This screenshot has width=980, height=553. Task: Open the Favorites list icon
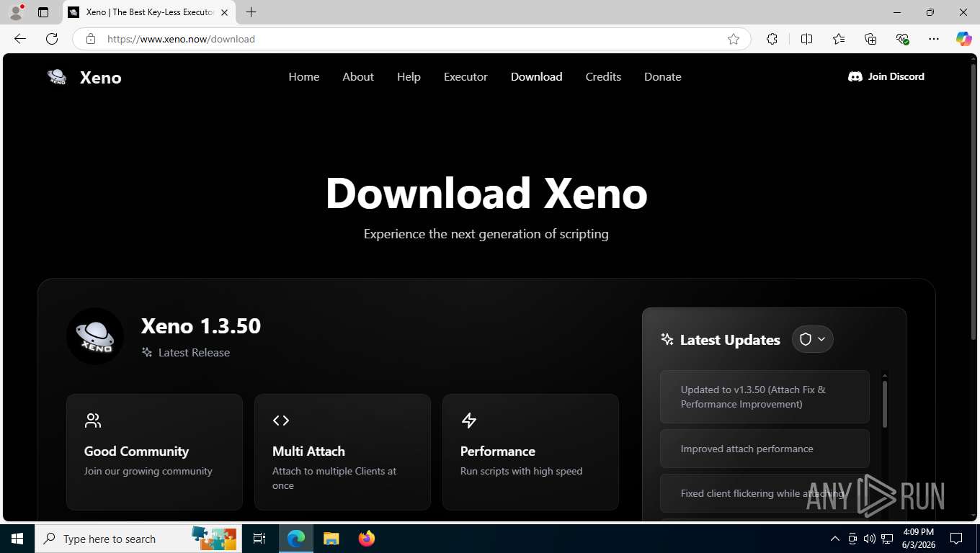coord(839,39)
